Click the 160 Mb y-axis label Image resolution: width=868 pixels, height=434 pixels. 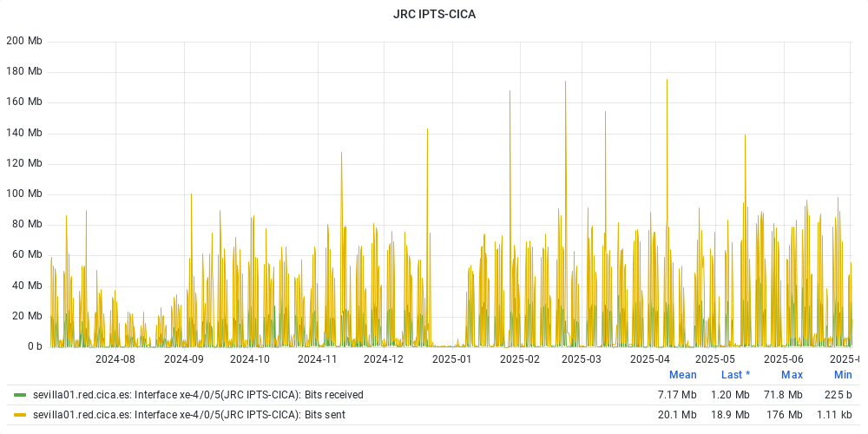click(x=23, y=102)
